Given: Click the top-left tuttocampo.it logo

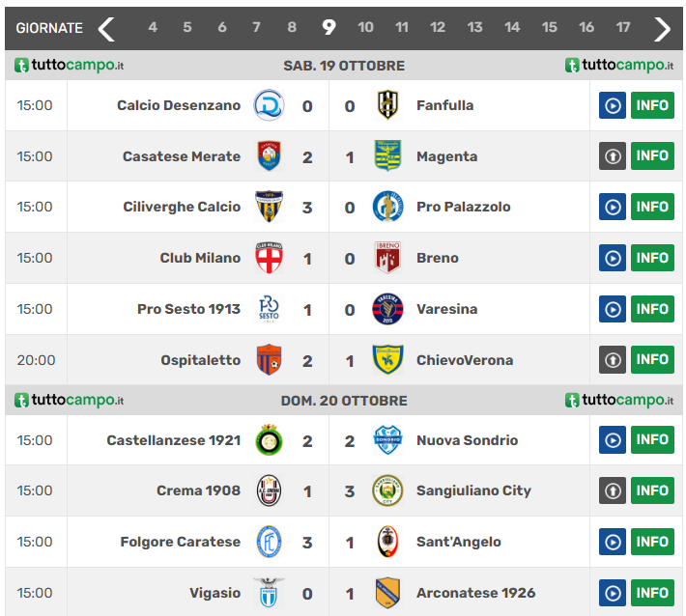Looking at the screenshot, I should click(x=70, y=66).
